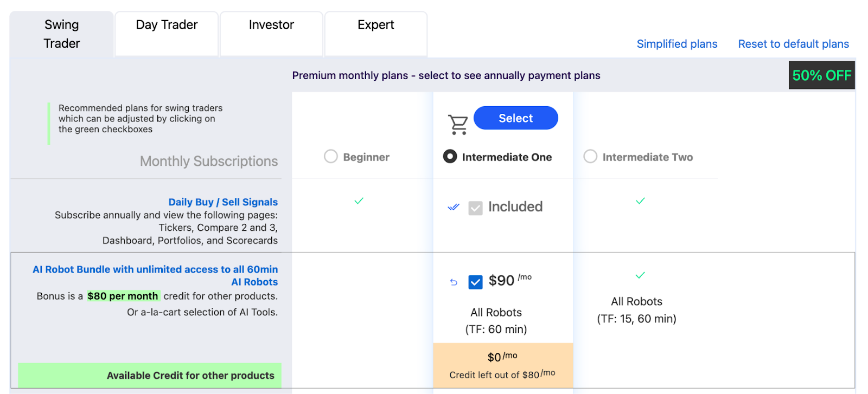Select the Intermediate One radio button
Image resolution: width=868 pixels, height=394 pixels.
pyautogui.click(x=450, y=157)
